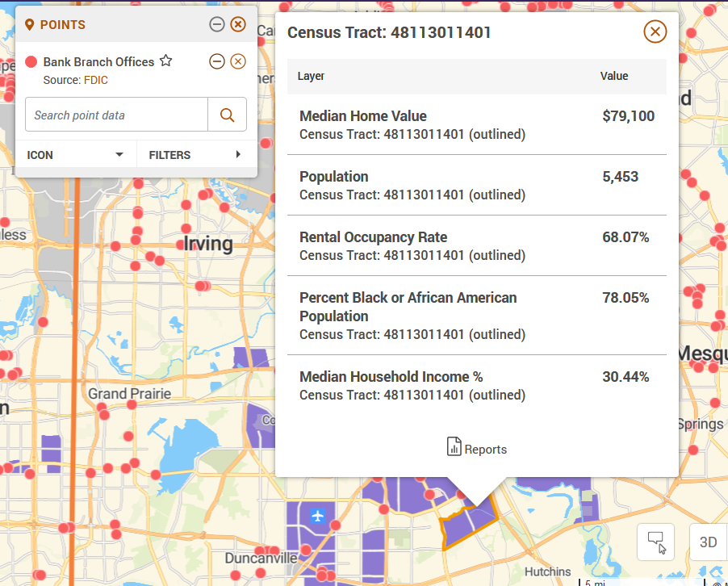Click the search magnifier icon
728x586 pixels.
pos(227,115)
